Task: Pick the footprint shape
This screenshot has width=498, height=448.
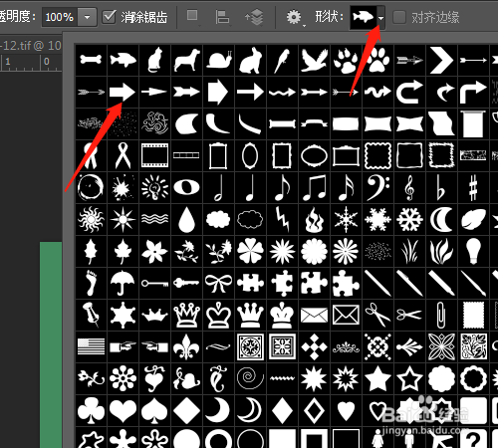Action: point(91,283)
